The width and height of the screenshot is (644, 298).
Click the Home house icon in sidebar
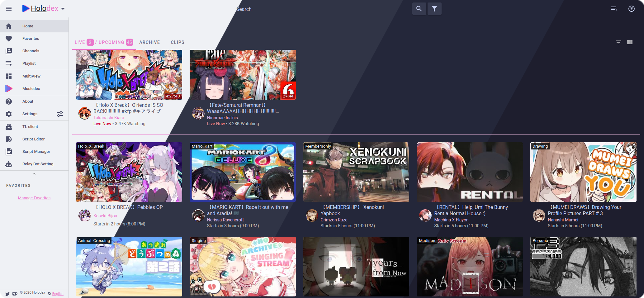[9, 26]
